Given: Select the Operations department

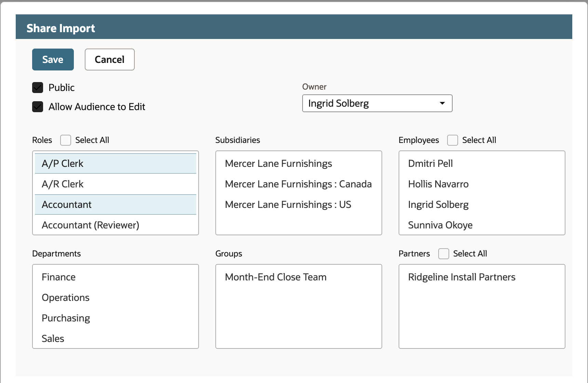Looking at the screenshot, I should (x=116, y=298).
